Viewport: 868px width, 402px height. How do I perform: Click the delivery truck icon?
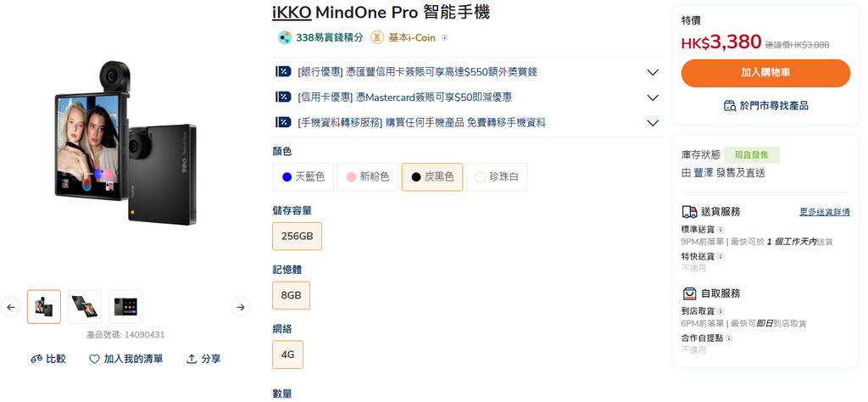689,211
